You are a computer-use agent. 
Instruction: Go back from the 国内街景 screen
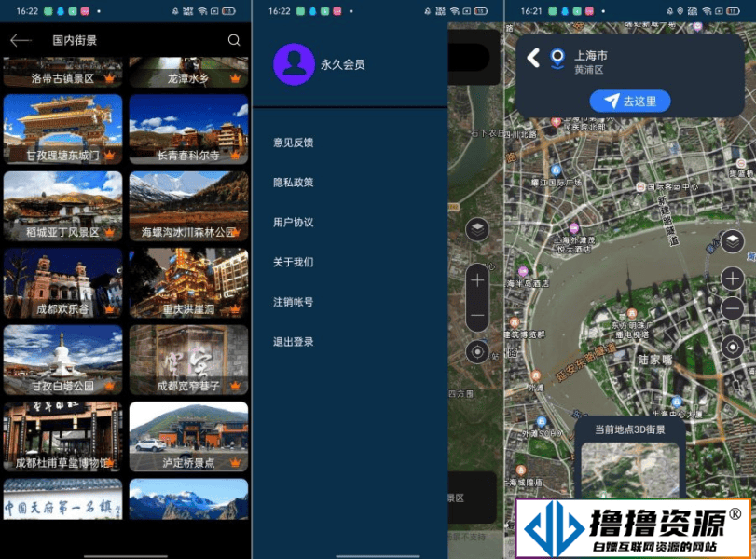point(21,40)
